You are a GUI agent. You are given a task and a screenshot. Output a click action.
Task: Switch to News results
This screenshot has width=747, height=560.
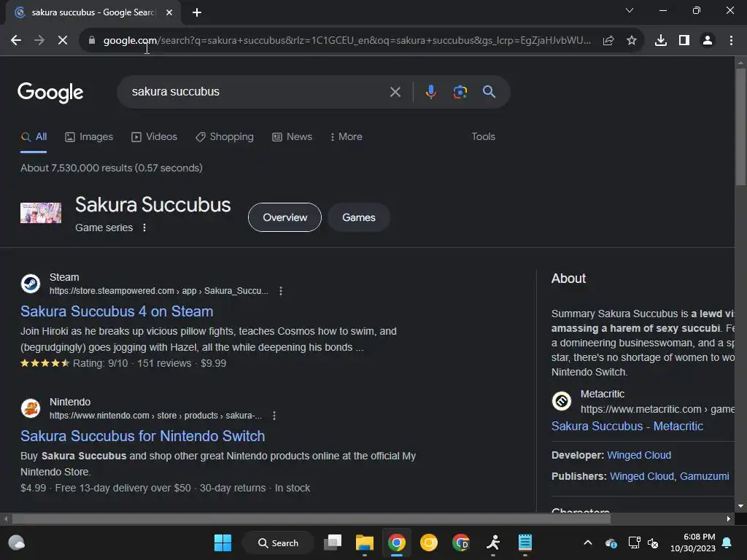pos(292,136)
